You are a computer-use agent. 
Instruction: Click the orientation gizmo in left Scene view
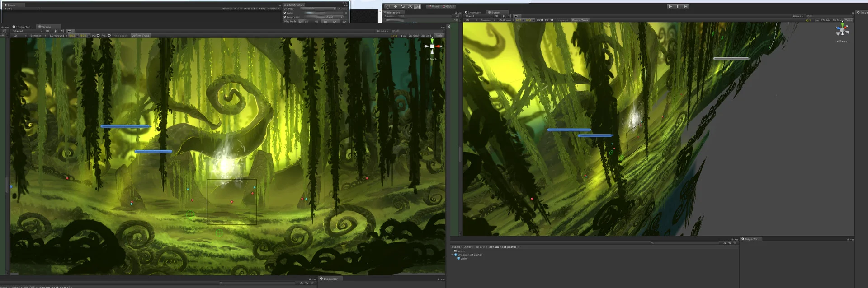point(432,46)
